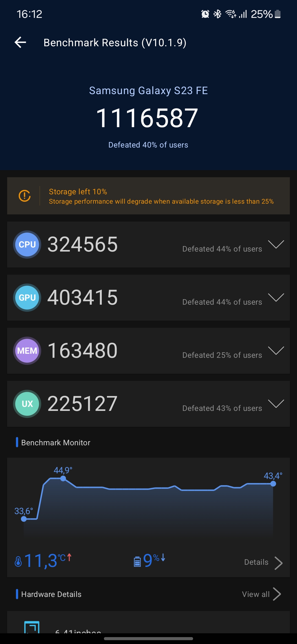Tap the blue CPU badge icon
The width and height of the screenshot is (297, 644).
pyautogui.click(x=27, y=244)
